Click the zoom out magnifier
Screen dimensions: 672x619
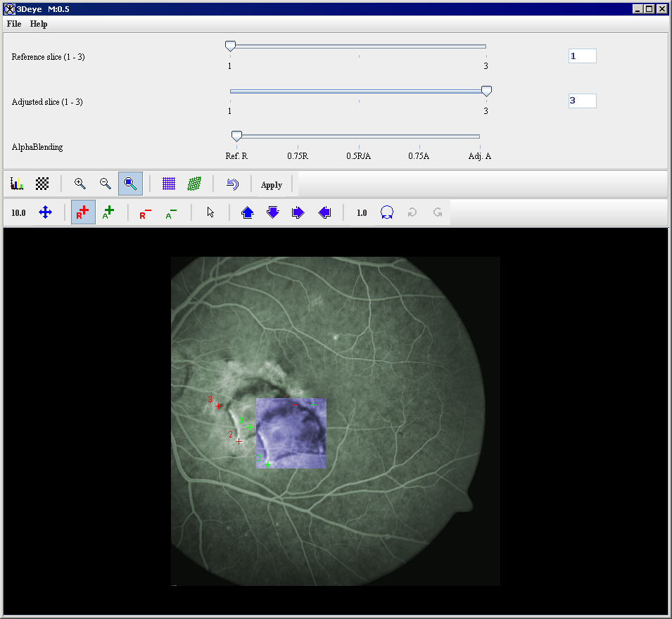point(106,184)
